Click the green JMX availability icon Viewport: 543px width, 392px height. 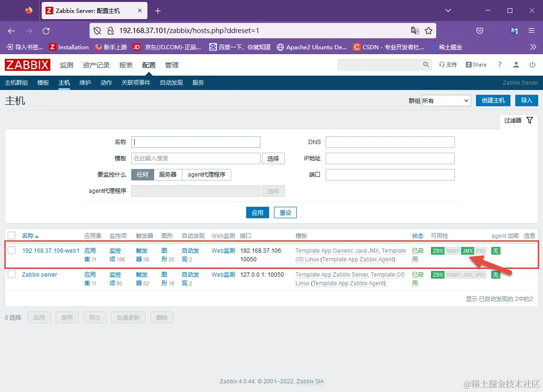[467, 250]
